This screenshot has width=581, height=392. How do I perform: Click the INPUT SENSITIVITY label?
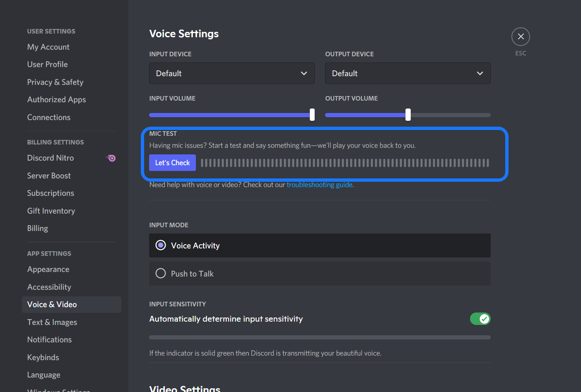pyautogui.click(x=178, y=304)
